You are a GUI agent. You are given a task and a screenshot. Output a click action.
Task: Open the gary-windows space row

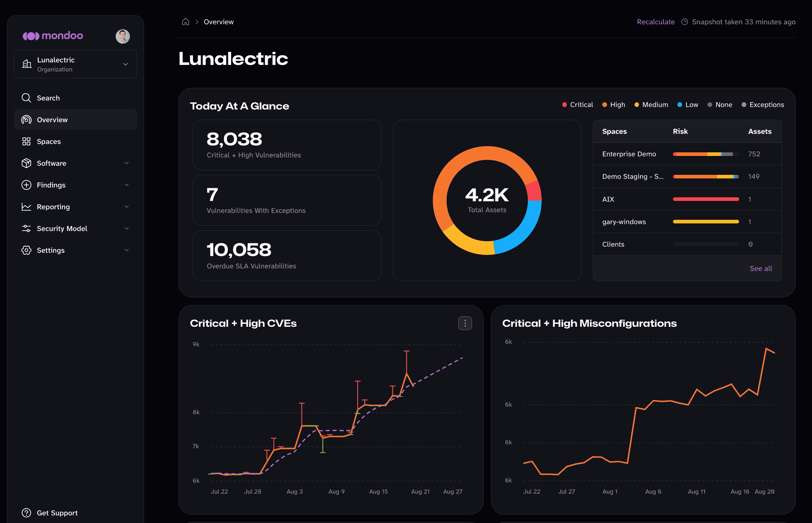(687, 222)
